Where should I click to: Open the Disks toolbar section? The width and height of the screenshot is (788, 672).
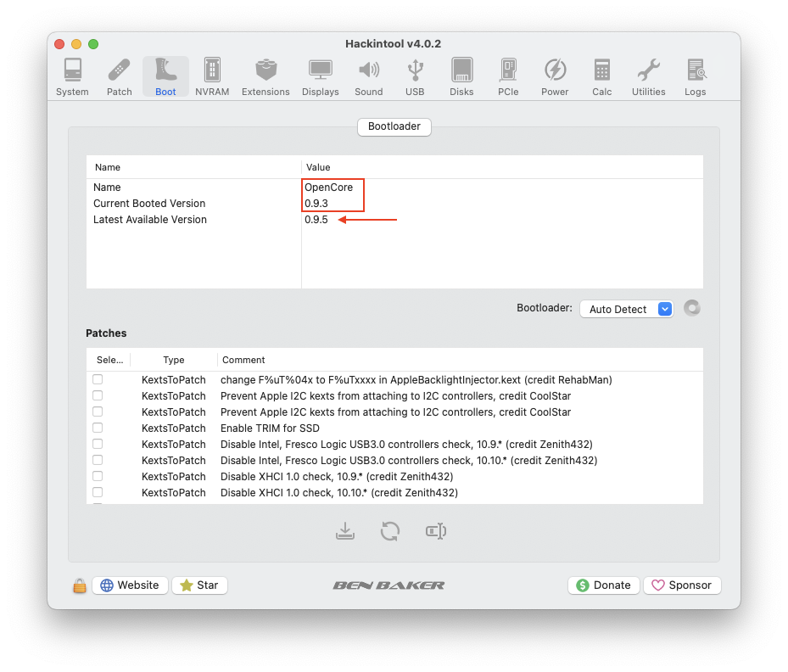(x=461, y=77)
